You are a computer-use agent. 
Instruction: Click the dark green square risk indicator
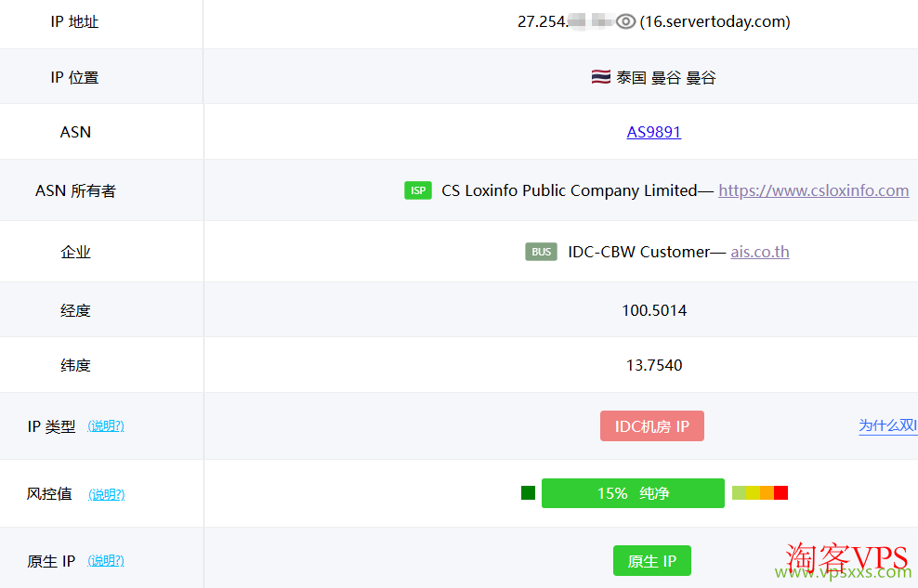(528, 493)
